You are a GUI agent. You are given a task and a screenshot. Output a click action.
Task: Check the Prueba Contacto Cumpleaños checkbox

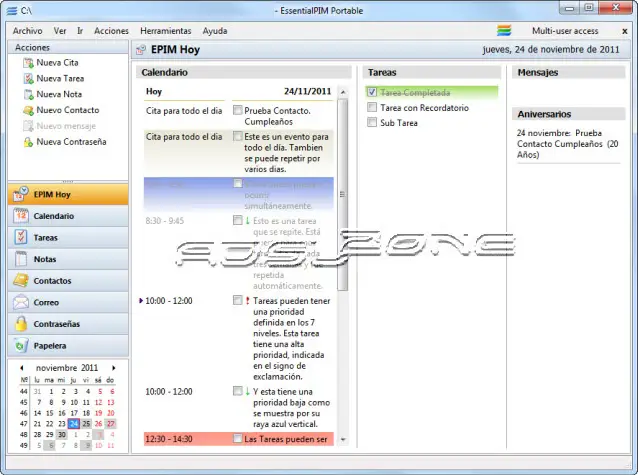pos(238,110)
